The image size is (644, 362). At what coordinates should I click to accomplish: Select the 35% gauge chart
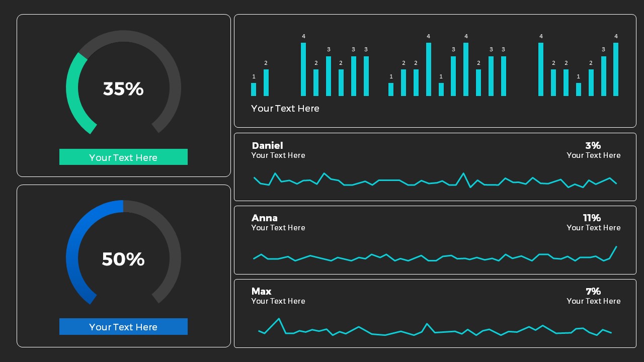[123, 88]
